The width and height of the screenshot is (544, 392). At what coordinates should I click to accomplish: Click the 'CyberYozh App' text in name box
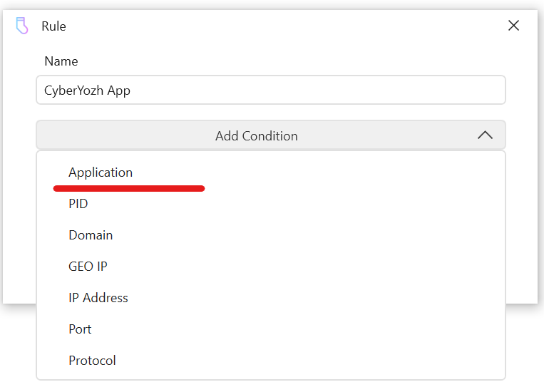87,91
